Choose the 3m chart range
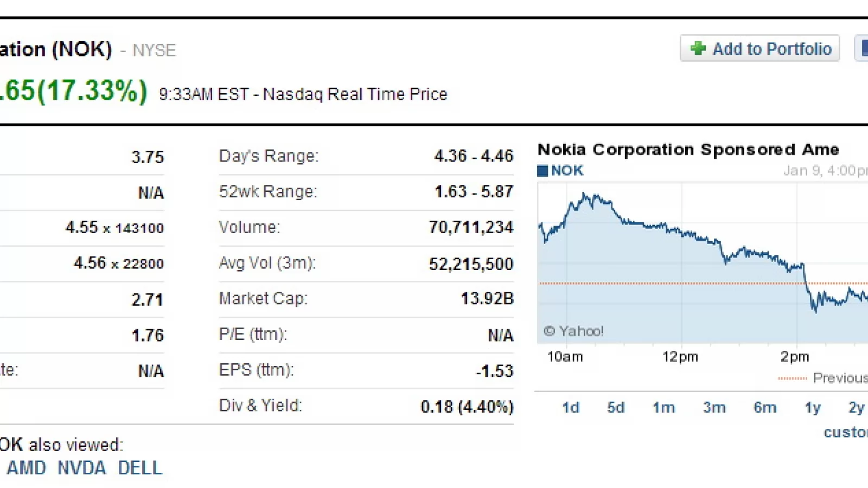 coord(714,407)
